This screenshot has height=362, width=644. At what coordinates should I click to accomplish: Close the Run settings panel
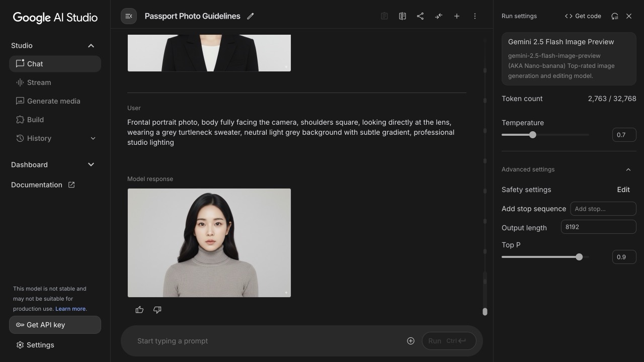tap(629, 16)
